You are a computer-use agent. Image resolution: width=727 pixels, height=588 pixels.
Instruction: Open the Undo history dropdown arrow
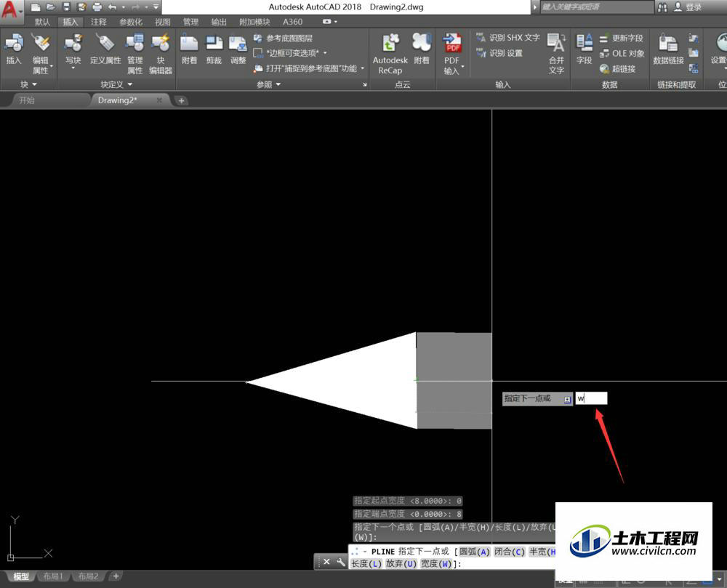pos(124,7)
